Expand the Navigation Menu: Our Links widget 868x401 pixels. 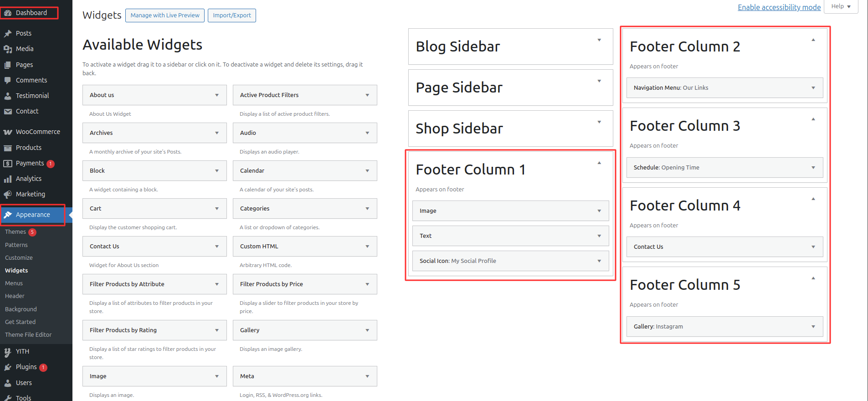pyautogui.click(x=813, y=87)
